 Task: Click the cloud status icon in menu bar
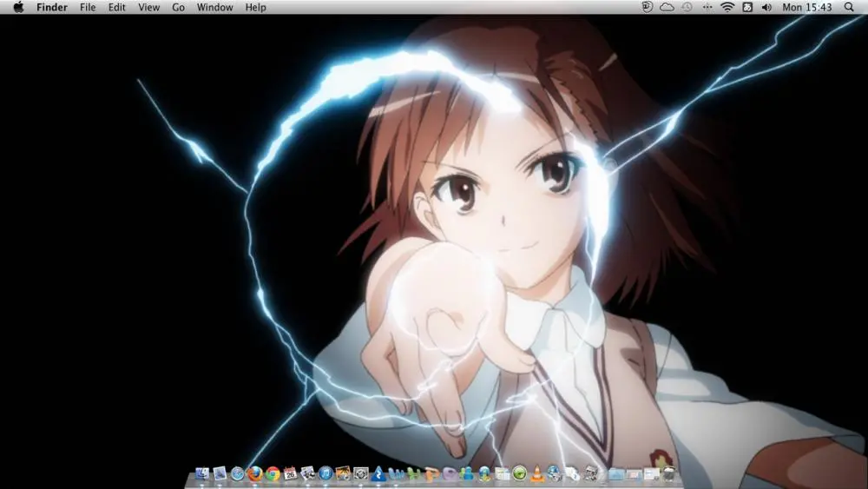tap(667, 7)
